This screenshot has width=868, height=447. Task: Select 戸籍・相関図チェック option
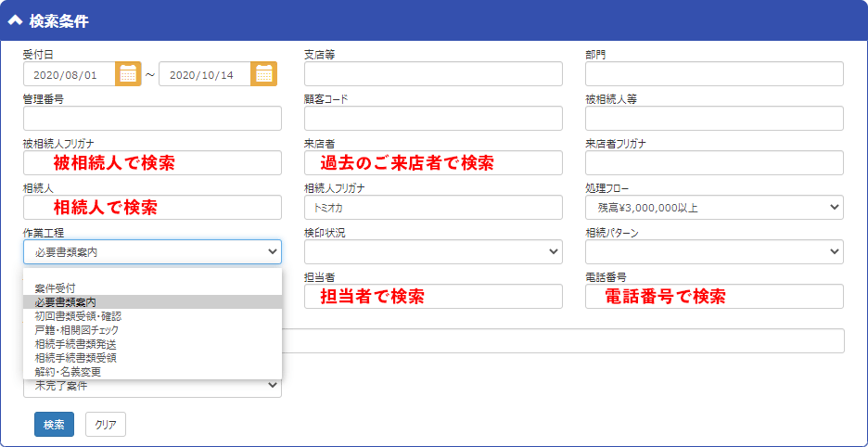[78, 330]
